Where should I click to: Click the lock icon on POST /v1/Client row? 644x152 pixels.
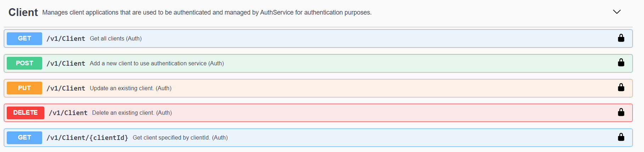tap(621, 63)
